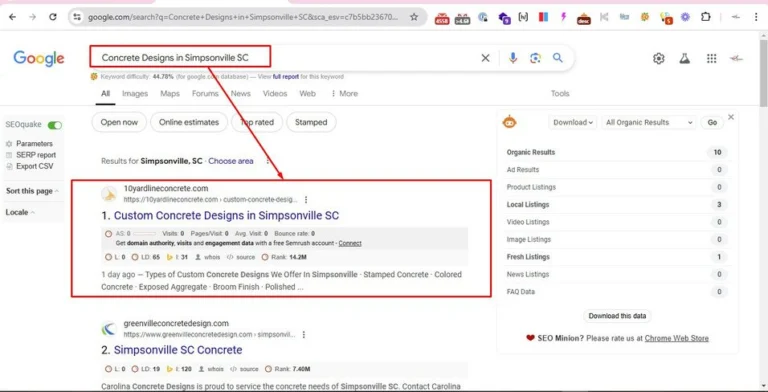Open the More search filters menu
768x392 pixels.
[x=345, y=94]
